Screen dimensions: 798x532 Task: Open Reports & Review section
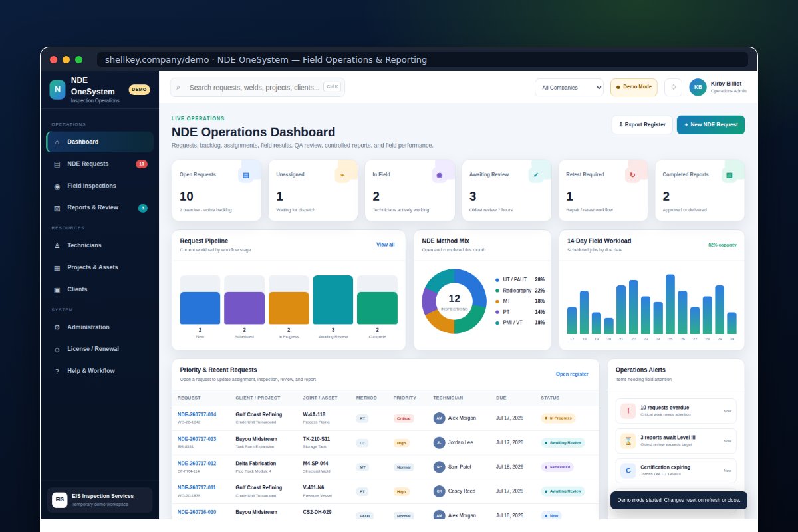coord(100,207)
